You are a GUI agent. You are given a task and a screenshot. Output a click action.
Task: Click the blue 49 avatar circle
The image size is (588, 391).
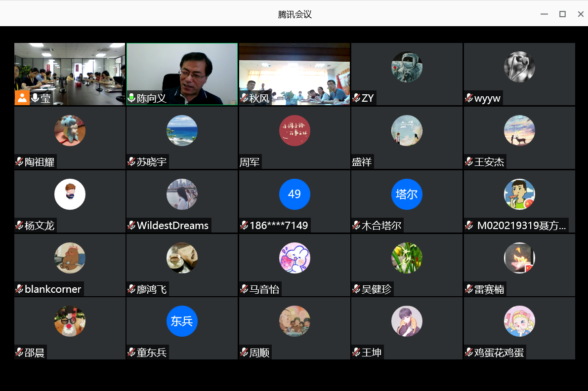294,194
